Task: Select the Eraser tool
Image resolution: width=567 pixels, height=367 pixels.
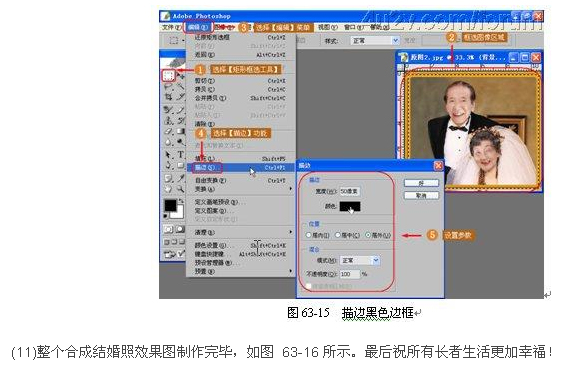Action: point(168,131)
